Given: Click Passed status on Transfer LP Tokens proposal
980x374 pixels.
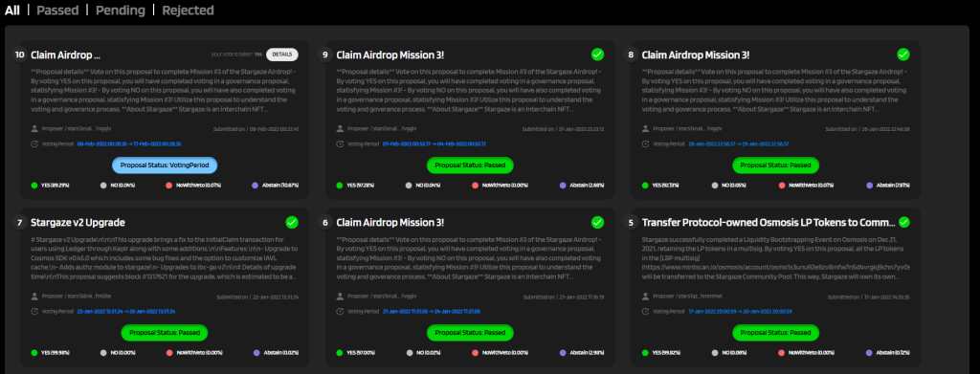Looking at the screenshot, I should [x=775, y=332].
